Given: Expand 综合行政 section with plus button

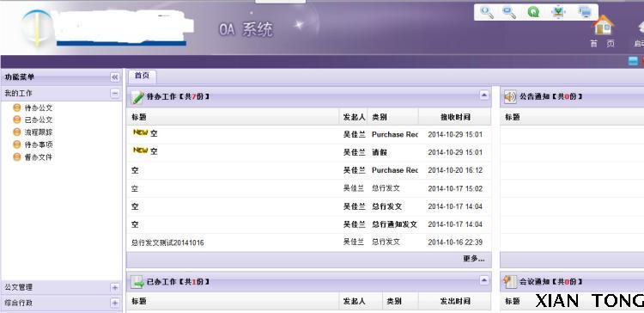Looking at the screenshot, I should [114, 304].
